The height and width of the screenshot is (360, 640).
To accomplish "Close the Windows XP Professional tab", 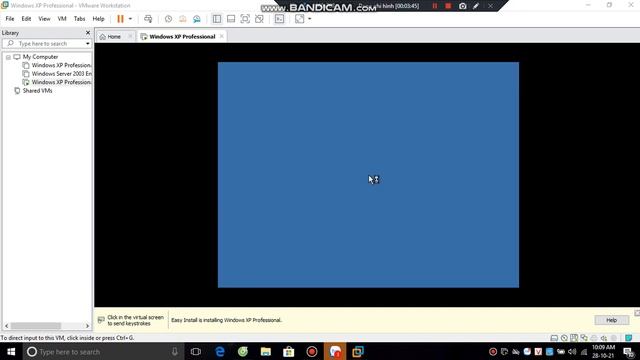I will click(222, 36).
